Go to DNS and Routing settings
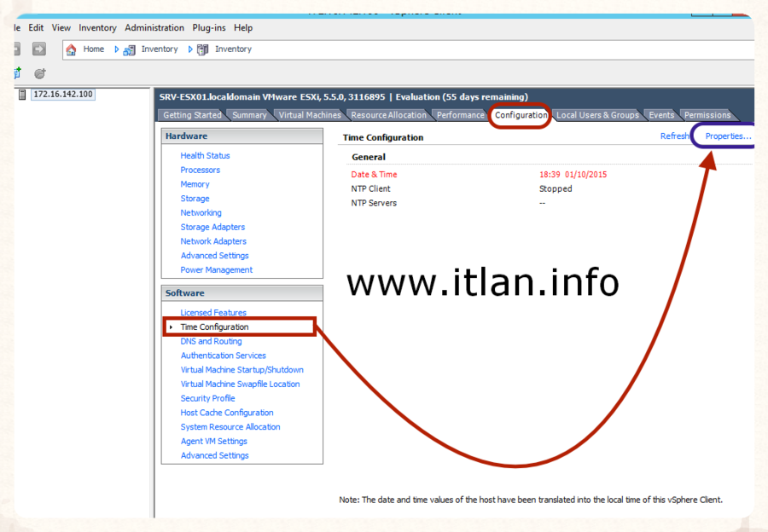The width and height of the screenshot is (768, 532). 211,341
